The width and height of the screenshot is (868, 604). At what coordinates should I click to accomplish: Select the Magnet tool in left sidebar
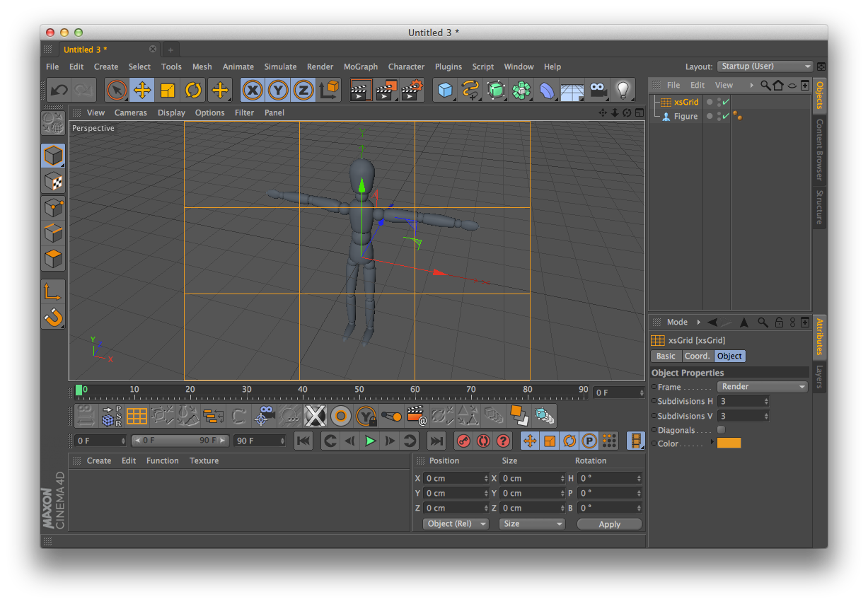tap(53, 318)
